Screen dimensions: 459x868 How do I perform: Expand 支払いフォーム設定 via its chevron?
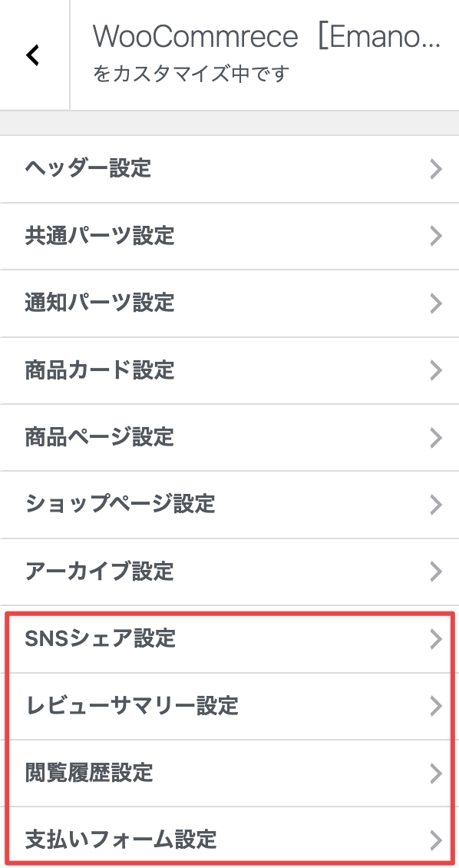pos(436,840)
